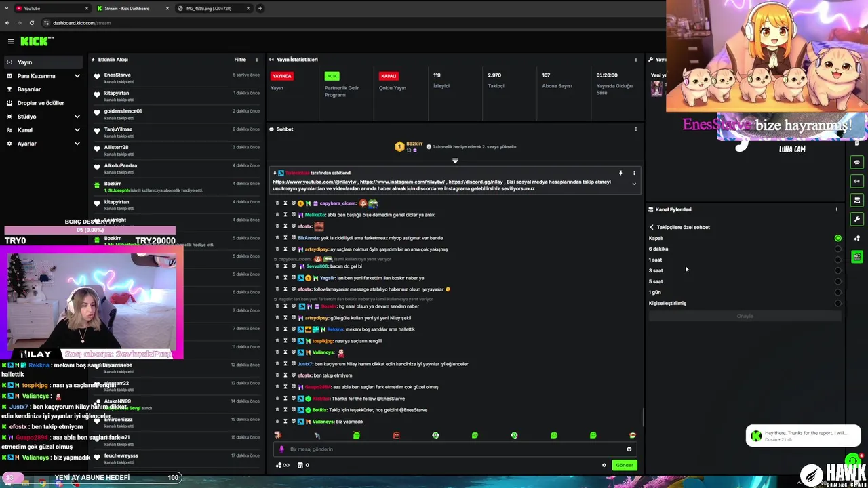Click the green clapperboard icon in right sidebar
Screen dimensions: 868x488
(x=857, y=257)
